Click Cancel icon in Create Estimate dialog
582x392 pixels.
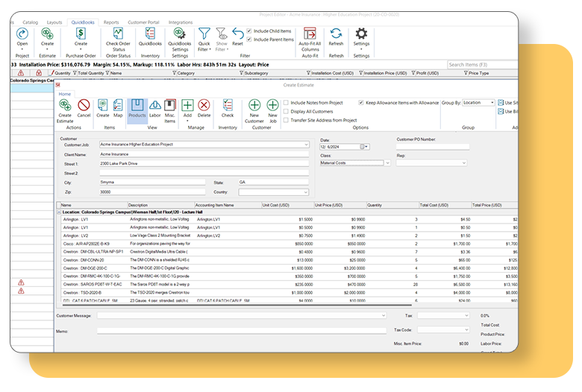(84, 106)
